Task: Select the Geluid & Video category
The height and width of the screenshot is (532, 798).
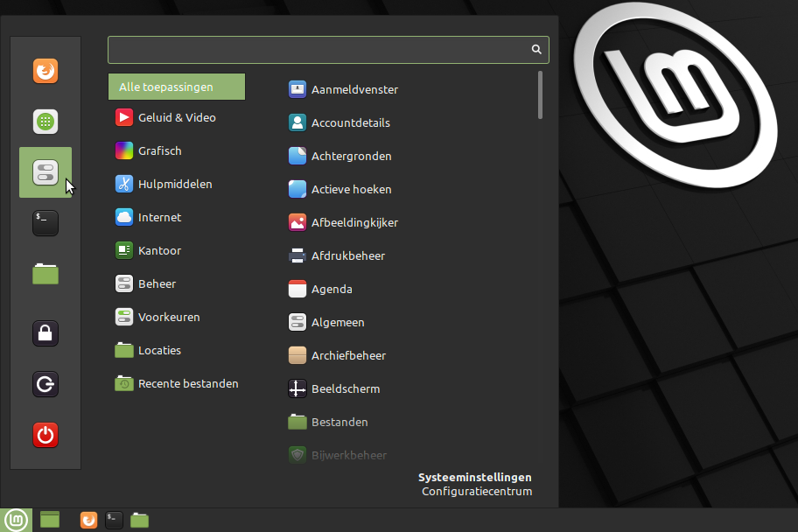Action: pos(177,117)
